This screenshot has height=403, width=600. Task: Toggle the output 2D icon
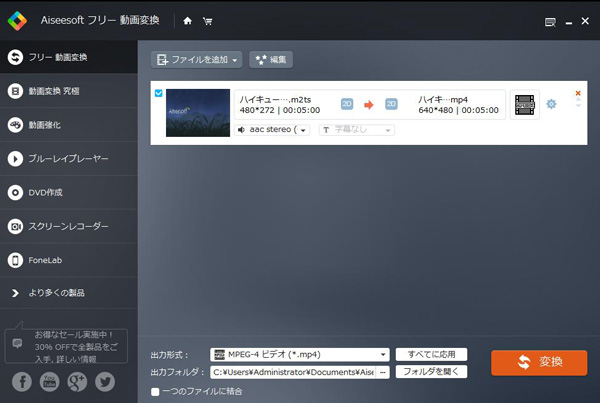[391, 104]
